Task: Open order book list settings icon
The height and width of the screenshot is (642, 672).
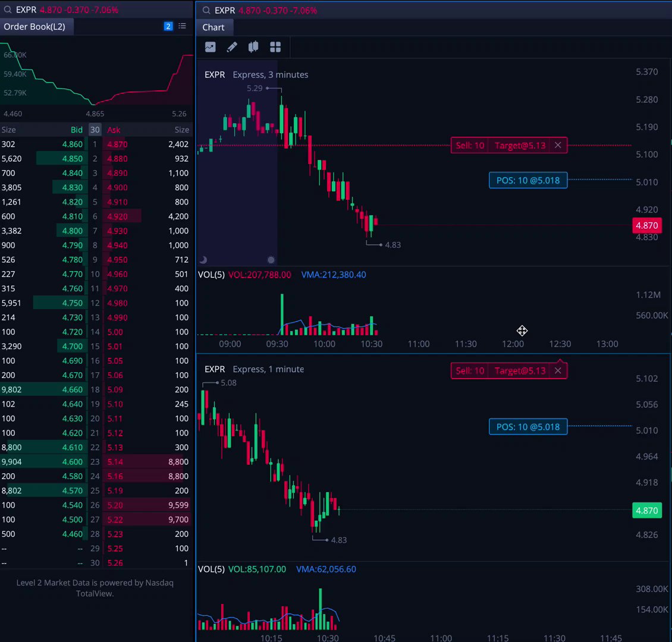Action: [182, 27]
